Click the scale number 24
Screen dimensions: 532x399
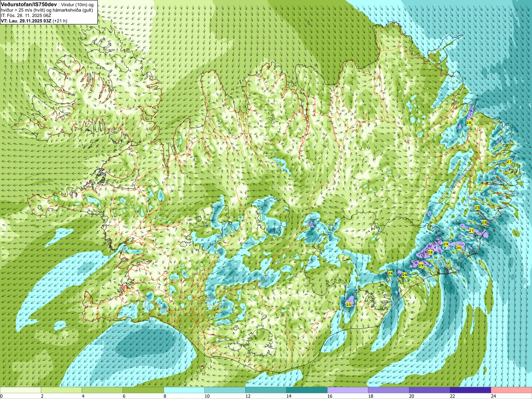[493, 396]
